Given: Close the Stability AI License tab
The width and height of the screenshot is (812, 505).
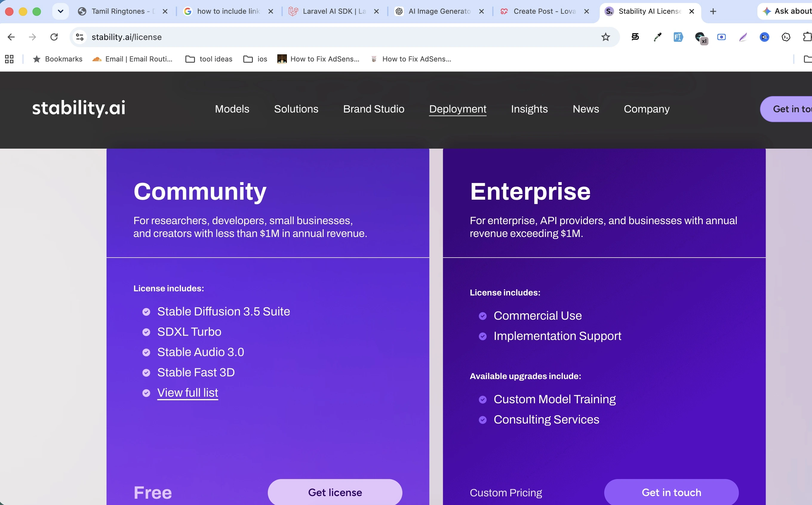Looking at the screenshot, I should click(x=692, y=11).
